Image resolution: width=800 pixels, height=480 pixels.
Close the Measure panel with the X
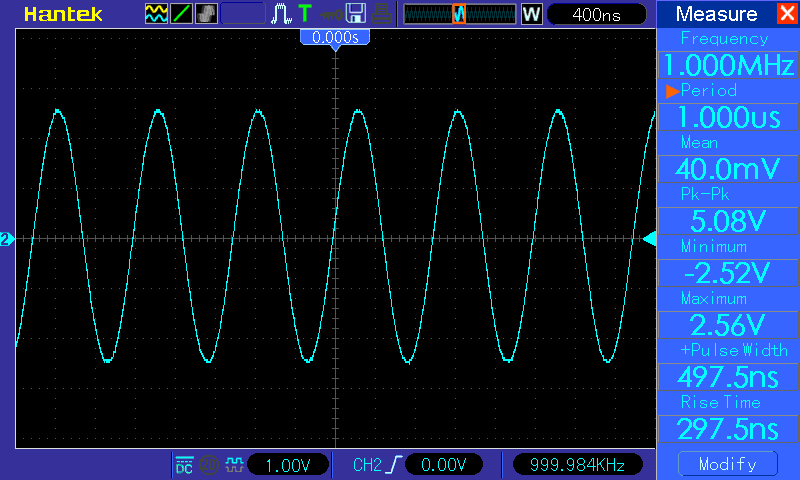tap(787, 14)
